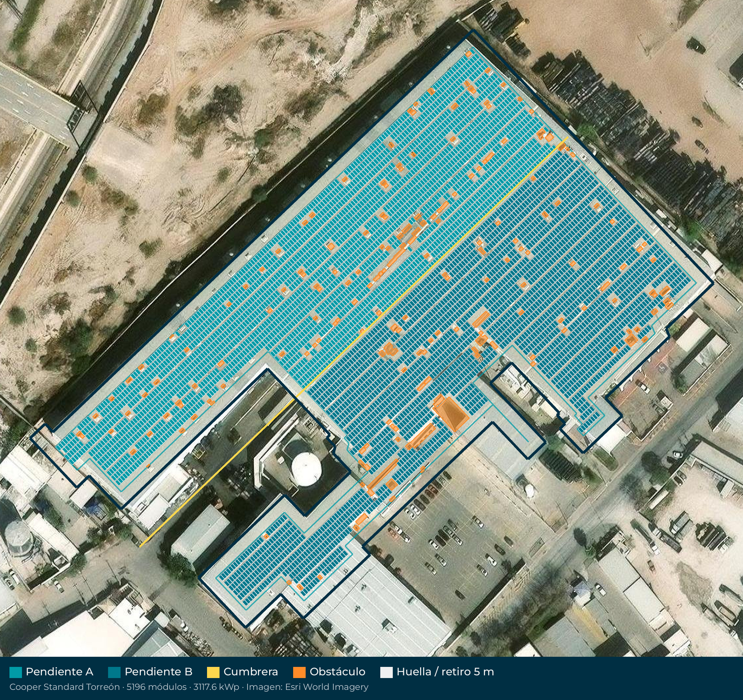This screenshot has width=743, height=700.
Task: Click the 'Cooper Standard Torreón' caption text
Action: 65,687
